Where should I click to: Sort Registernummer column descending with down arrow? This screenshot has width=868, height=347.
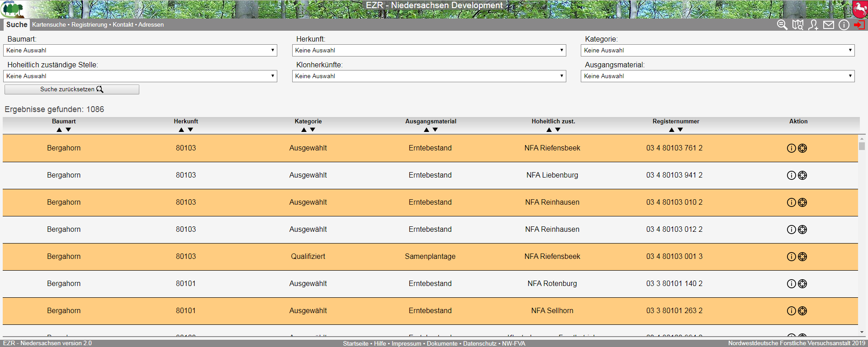[680, 130]
